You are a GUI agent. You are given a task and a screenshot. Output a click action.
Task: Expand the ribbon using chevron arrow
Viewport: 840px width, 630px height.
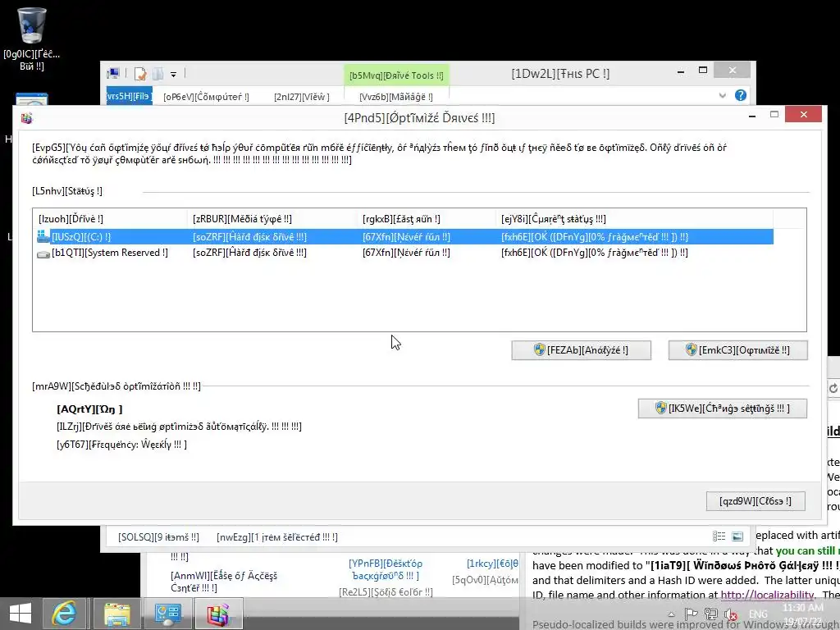click(x=722, y=95)
